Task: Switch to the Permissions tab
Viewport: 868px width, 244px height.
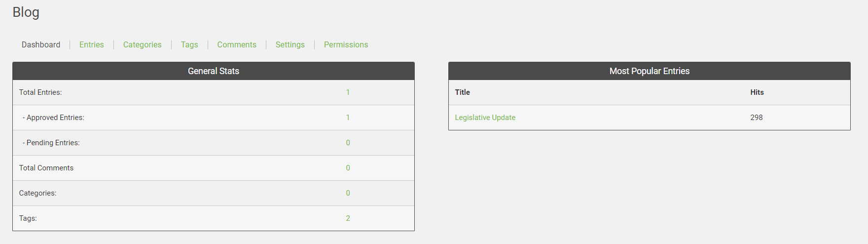Action: [x=346, y=44]
